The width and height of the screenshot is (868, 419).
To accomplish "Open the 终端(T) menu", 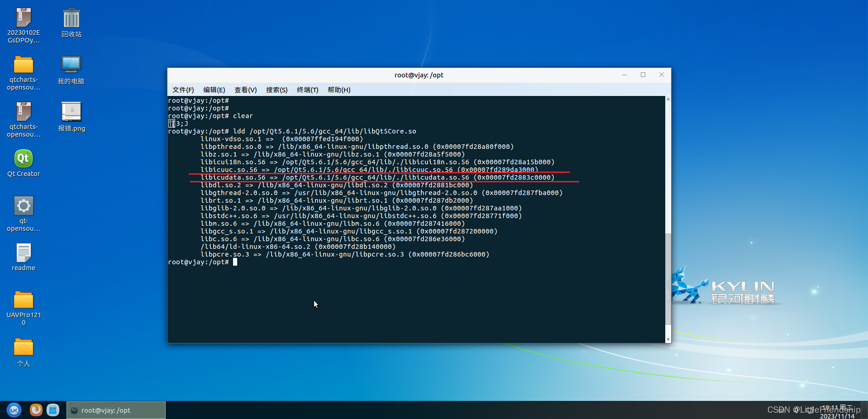I will 307,90.
